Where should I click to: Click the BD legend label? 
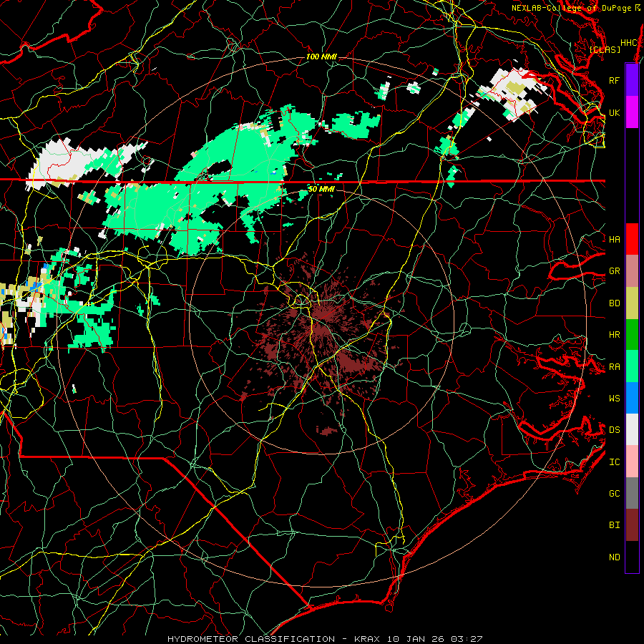coord(614,303)
